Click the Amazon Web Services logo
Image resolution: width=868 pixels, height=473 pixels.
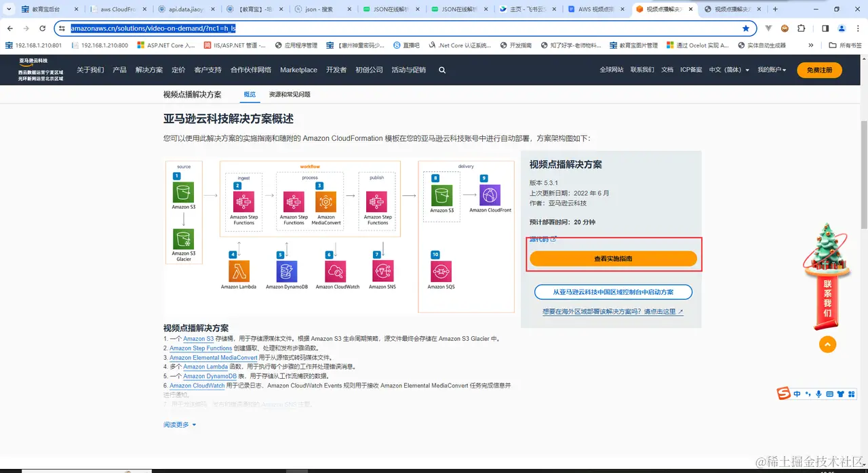coord(41,70)
